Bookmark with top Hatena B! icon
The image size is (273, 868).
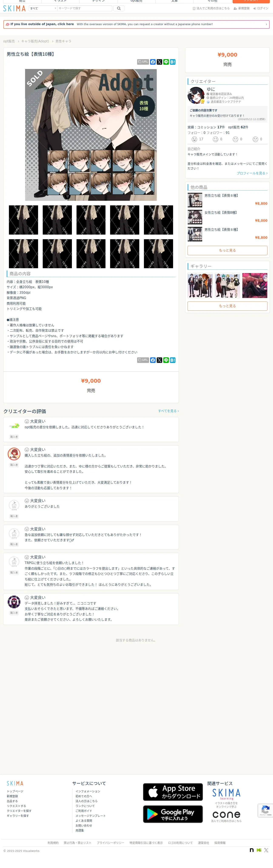tap(173, 62)
